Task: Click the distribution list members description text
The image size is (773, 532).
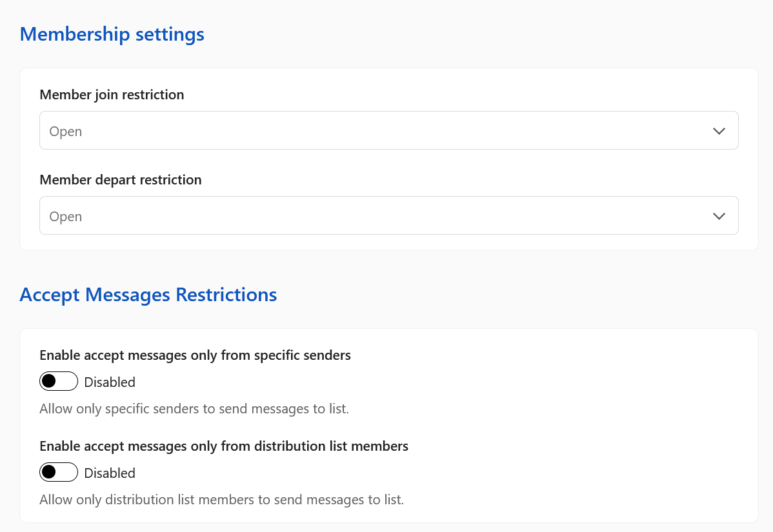Action: tap(221, 499)
